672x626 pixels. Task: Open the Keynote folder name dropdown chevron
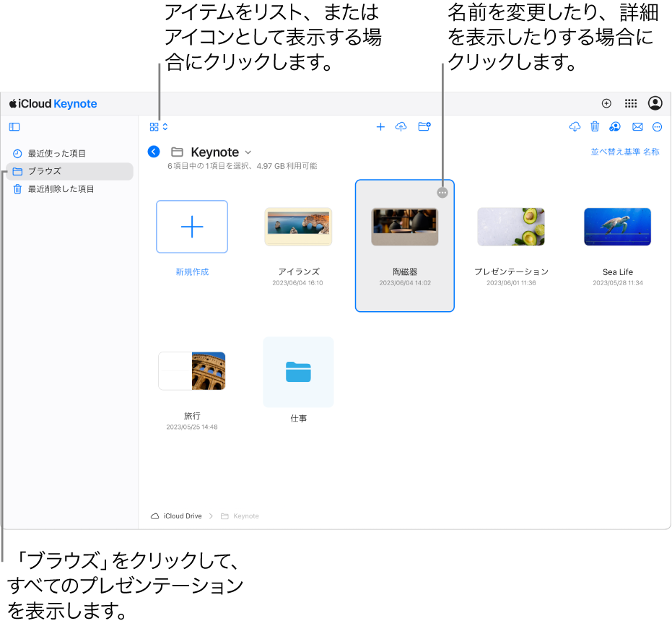tap(248, 152)
